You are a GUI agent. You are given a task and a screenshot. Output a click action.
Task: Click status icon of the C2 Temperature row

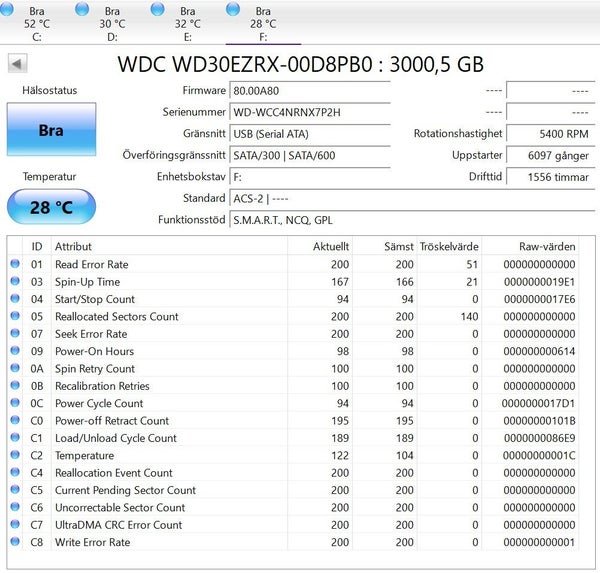pos(15,454)
